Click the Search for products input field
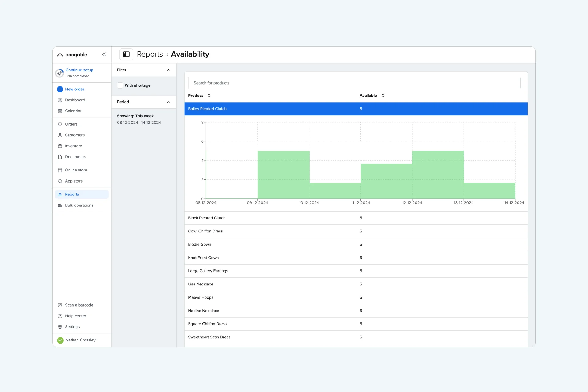The width and height of the screenshot is (588, 392). pos(354,82)
